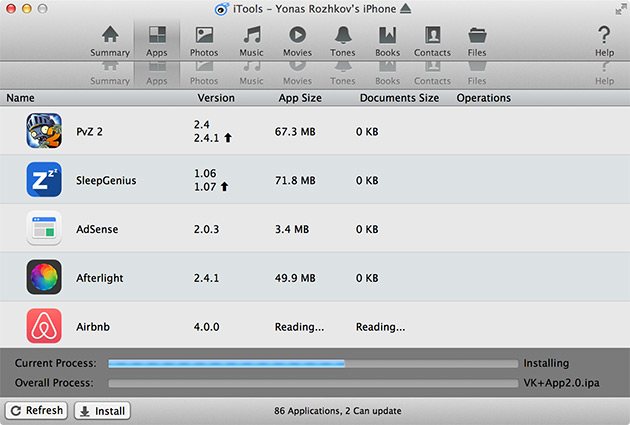Go to the Music section
Image resolution: width=630 pixels, height=425 pixels.
[252, 41]
